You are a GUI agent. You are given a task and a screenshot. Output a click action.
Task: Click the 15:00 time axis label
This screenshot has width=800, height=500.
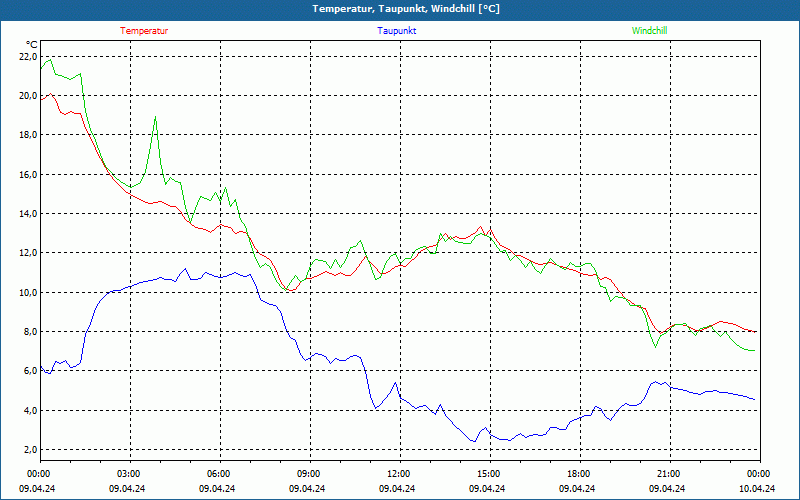(488, 474)
